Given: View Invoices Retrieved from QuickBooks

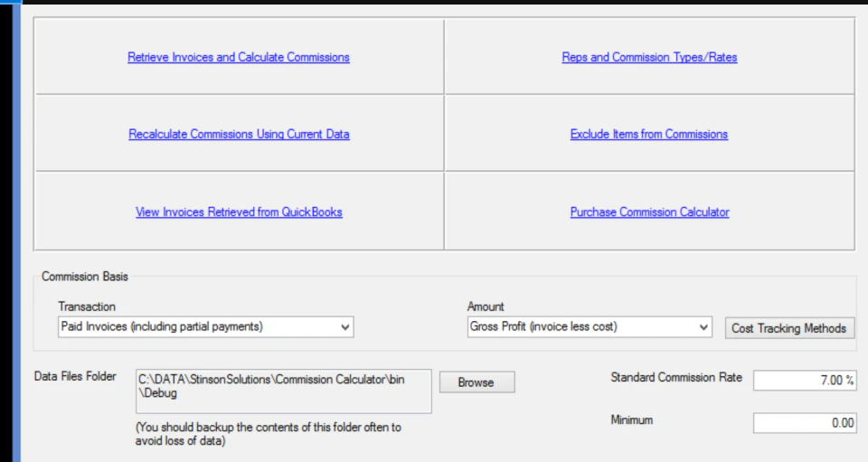Looking at the screenshot, I should [x=239, y=212].
